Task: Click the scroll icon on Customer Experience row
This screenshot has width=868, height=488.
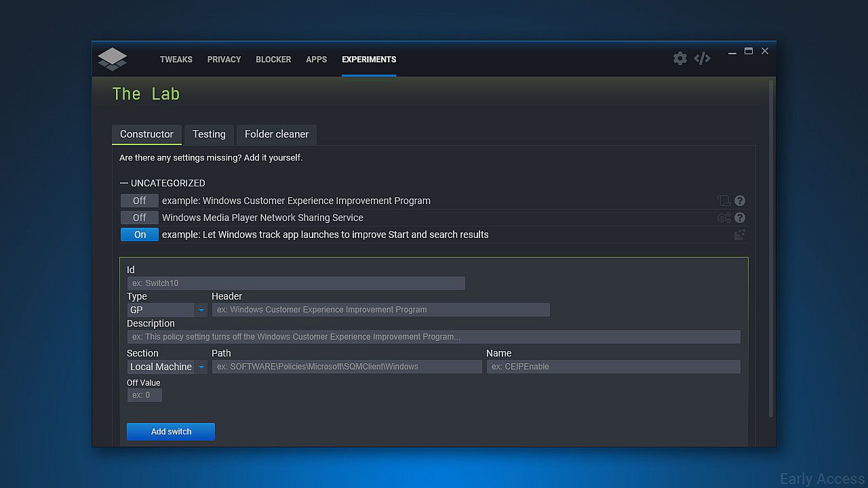Action: pyautogui.click(x=724, y=201)
